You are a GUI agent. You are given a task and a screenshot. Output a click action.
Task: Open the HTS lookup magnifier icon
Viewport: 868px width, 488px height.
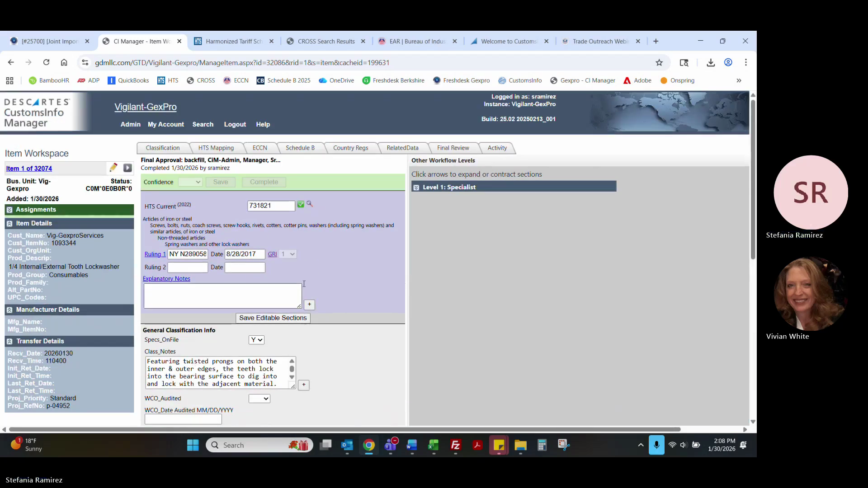pyautogui.click(x=310, y=204)
